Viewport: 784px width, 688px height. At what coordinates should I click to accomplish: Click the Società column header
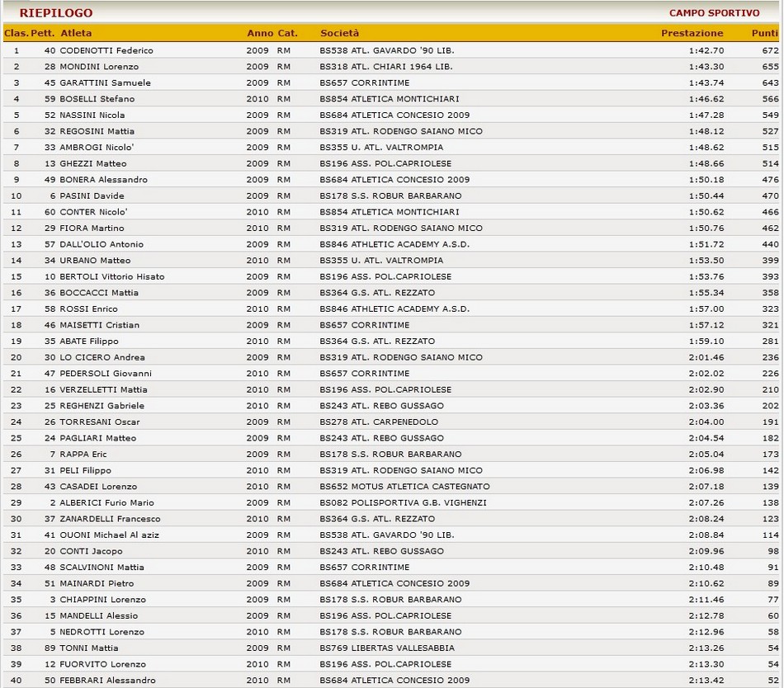(x=339, y=33)
